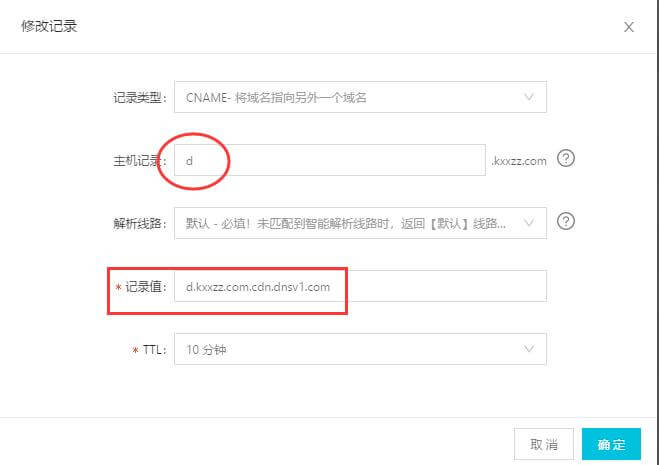Image resolution: width=659 pixels, height=465 pixels.
Task: Expand the TTL dropdown chevron
Action: 529,349
